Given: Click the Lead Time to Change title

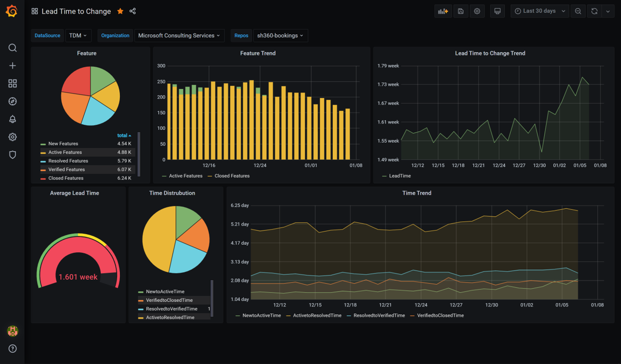Looking at the screenshot, I should [76, 11].
